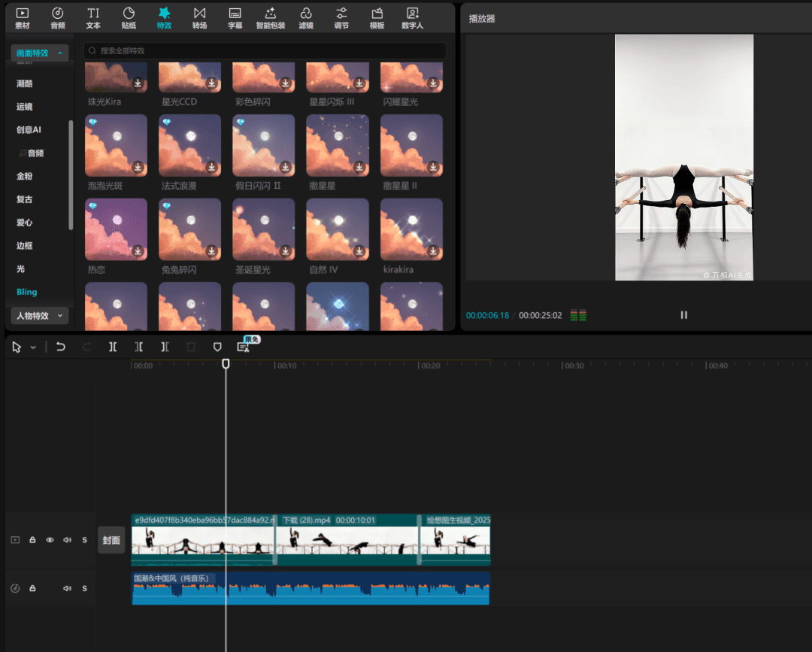
Task: Lock the video track
Action: point(32,540)
